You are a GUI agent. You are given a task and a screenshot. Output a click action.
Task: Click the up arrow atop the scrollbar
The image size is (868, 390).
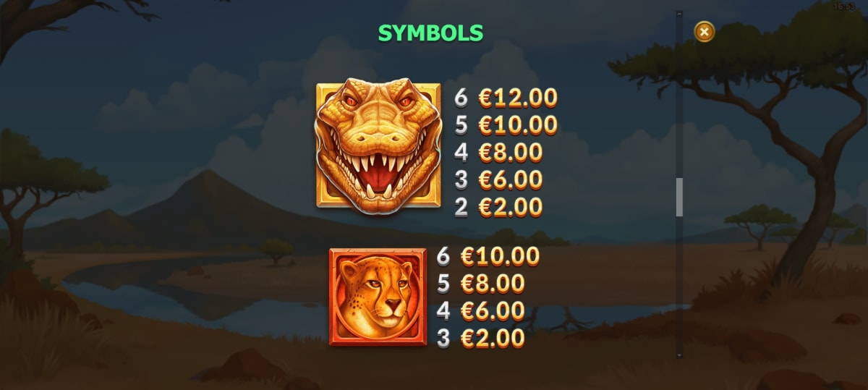(x=679, y=13)
